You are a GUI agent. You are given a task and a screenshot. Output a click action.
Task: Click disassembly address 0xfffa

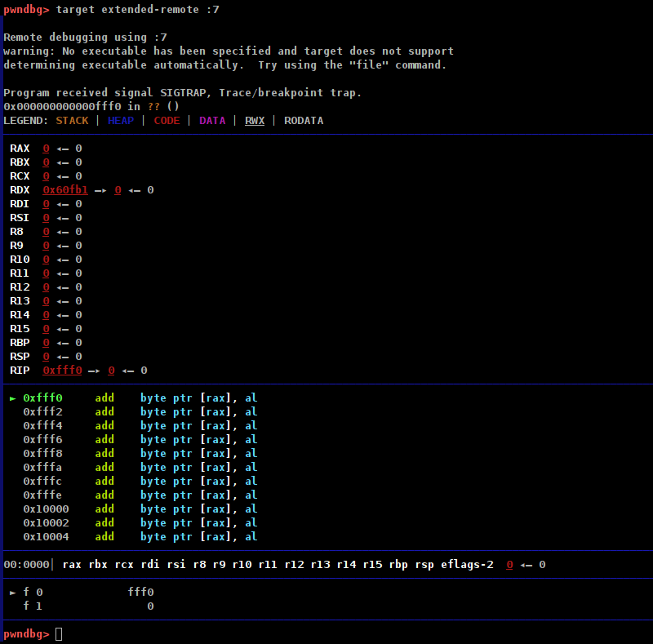click(42, 468)
